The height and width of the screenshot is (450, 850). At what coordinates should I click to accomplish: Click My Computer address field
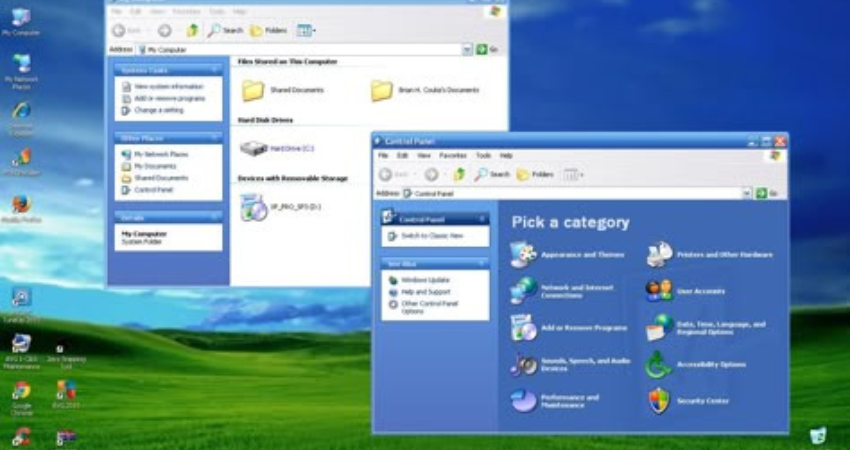(x=305, y=50)
